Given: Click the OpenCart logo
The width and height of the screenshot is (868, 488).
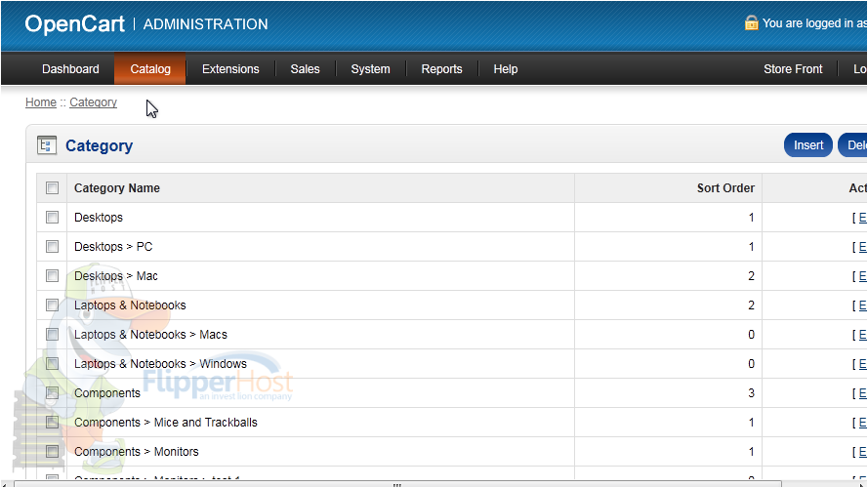Looking at the screenshot, I should (x=75, y=24).
